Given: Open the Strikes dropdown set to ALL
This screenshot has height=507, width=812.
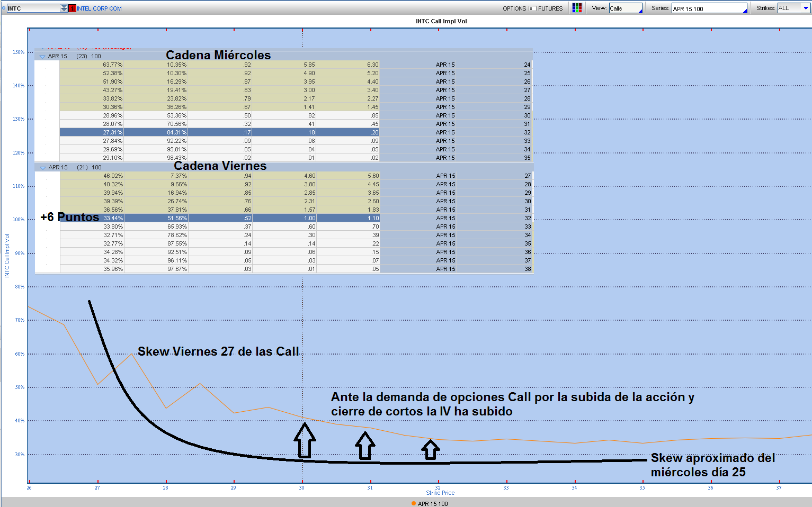Looking at the screenshot, I should [793, 8].
